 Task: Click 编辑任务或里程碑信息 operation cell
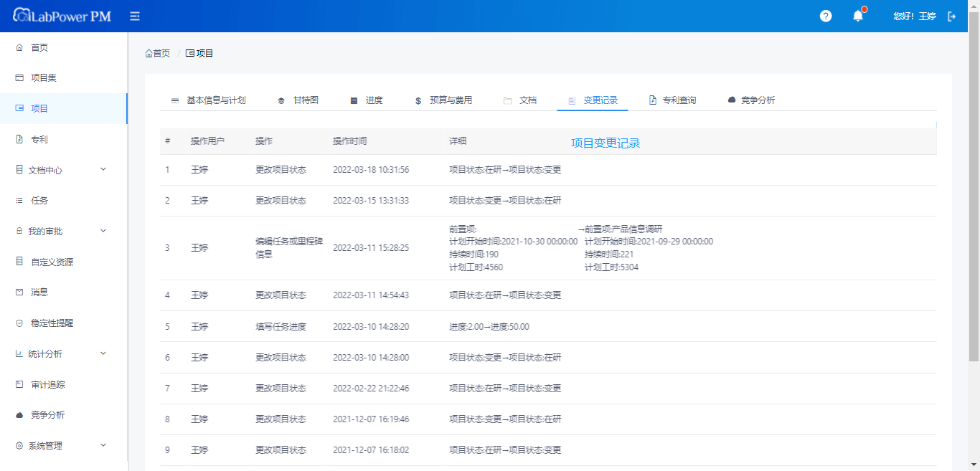(x=289, y=248)
